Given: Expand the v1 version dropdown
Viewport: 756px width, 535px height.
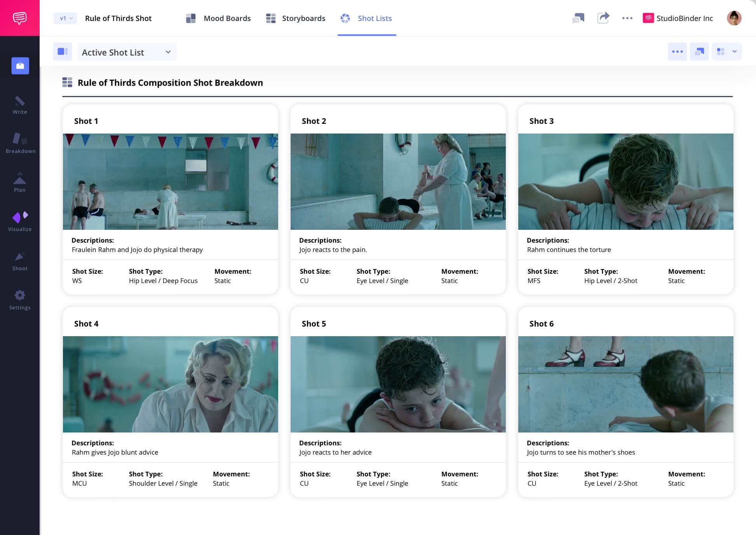Looking at the screenshot, I should click(x=66, y=18).
